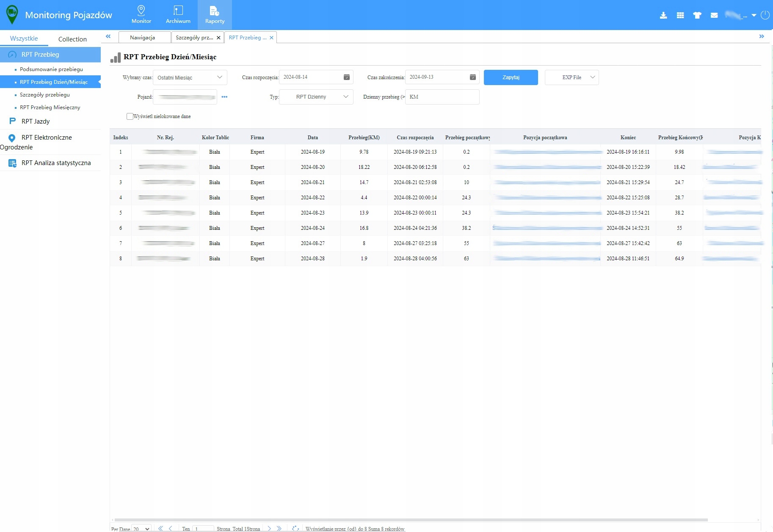Select the row dated 2024-08-19
The height and width of the screenshot is (532, 773).
(x=435, y=152)
